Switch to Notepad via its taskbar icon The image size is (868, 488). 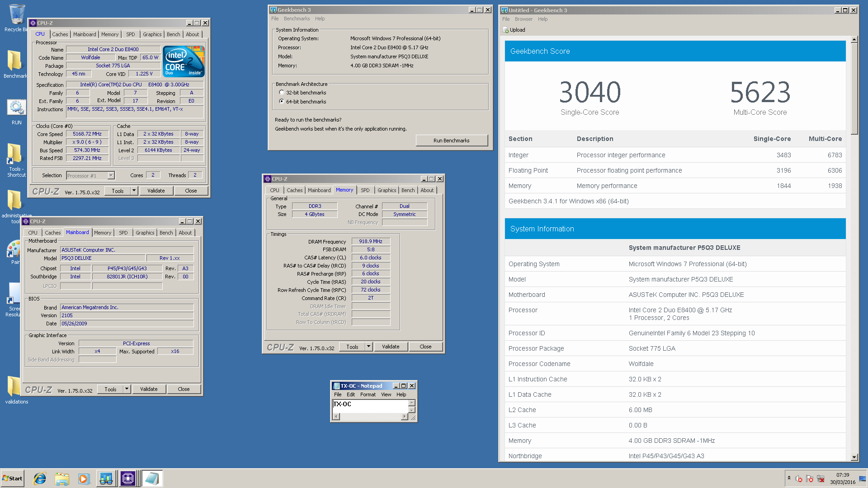point(152,479)
